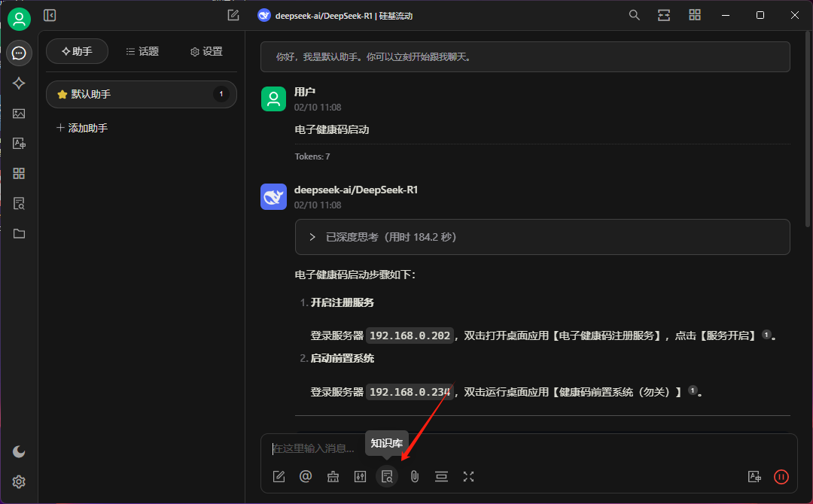Click citation marker after 服务开启
813x504 pixels.
pyautogui.click(x=766, y=335)
